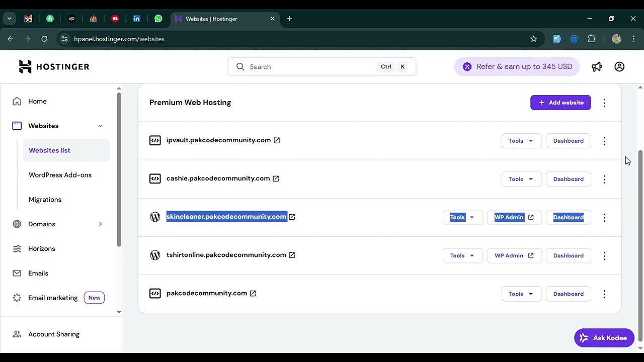
Task: Open browser extensions puzzle icon
Action: point(592,39)
